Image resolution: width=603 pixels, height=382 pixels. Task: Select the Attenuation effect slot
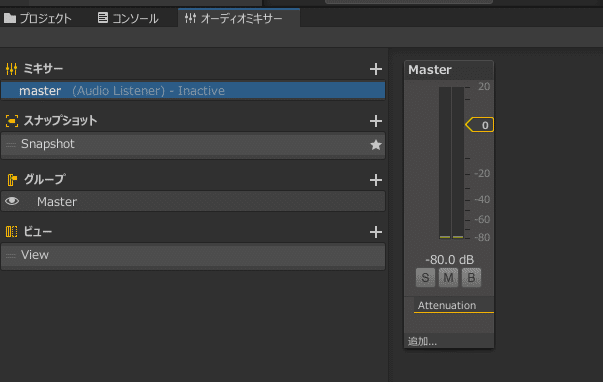(x=454, y=305)
